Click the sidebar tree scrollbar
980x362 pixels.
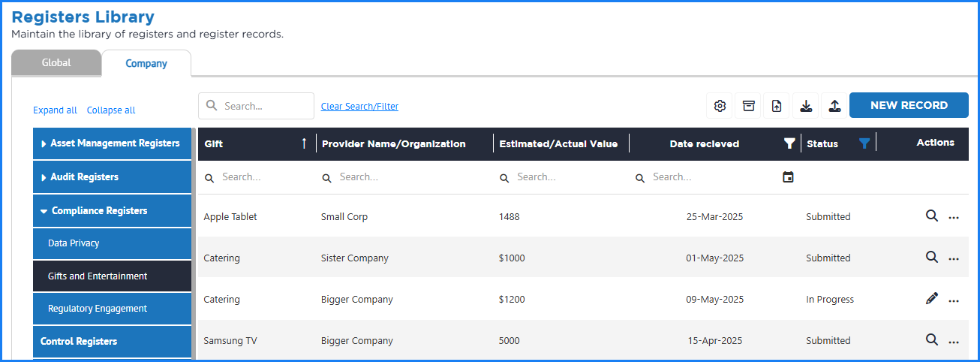[x=194, y=244]
